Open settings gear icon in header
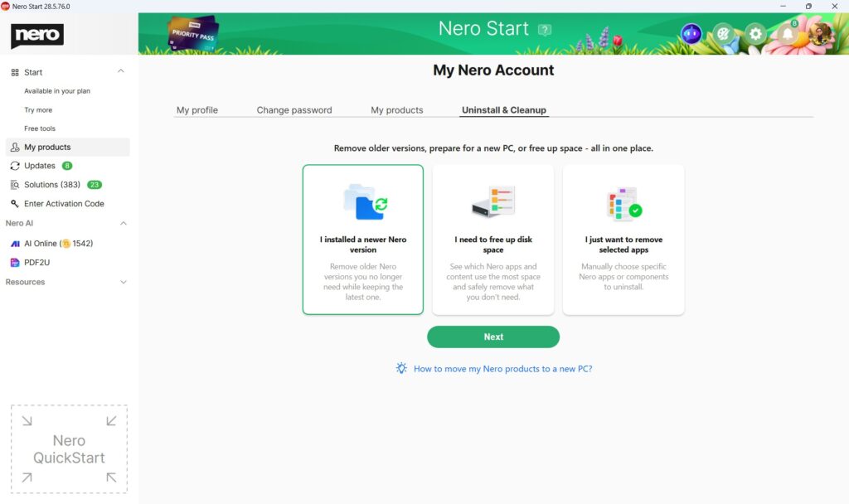 (755, 34)
